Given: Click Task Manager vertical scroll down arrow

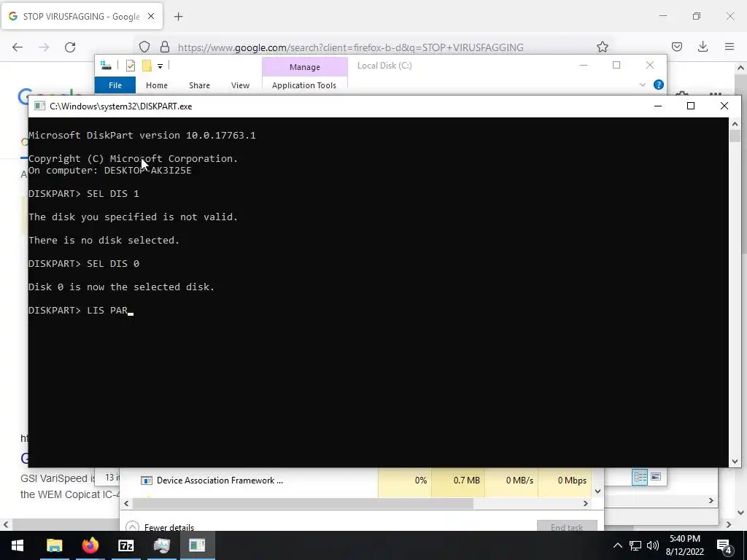Looking at the screenshot, I should (x=598, y=491).
